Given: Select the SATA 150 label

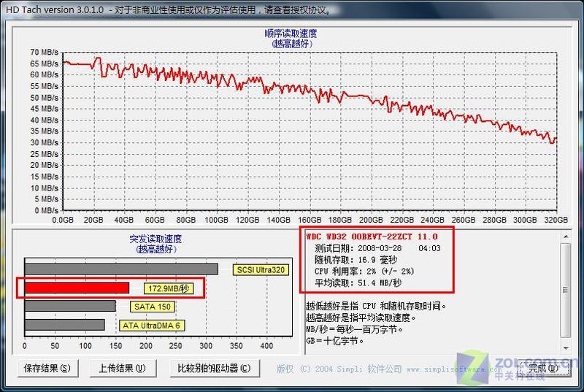Looking at the screenshot, I should pyautogui.click(x=153, y=307).
